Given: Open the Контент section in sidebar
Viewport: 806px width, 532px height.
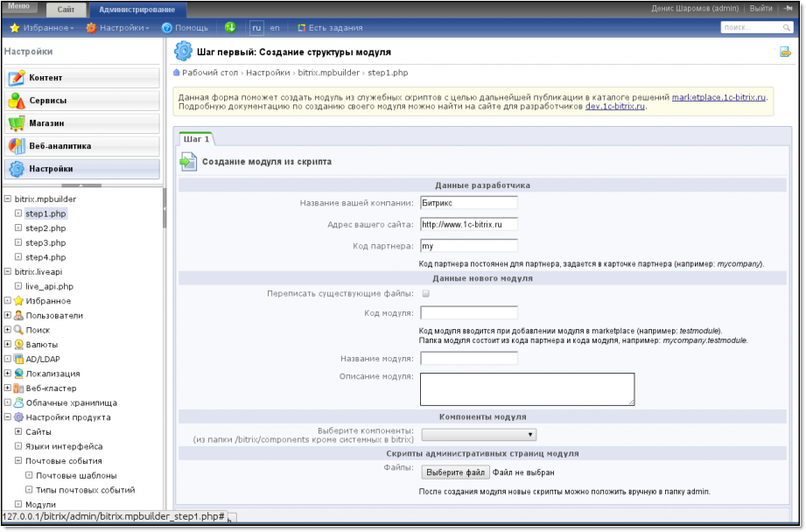Looking at the screenshot, I should pos(82,78).
